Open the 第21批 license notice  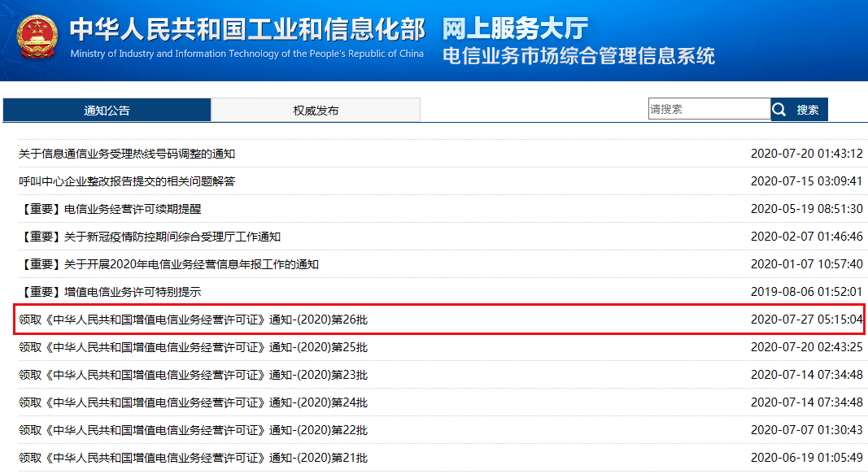(x=193, y=458)
